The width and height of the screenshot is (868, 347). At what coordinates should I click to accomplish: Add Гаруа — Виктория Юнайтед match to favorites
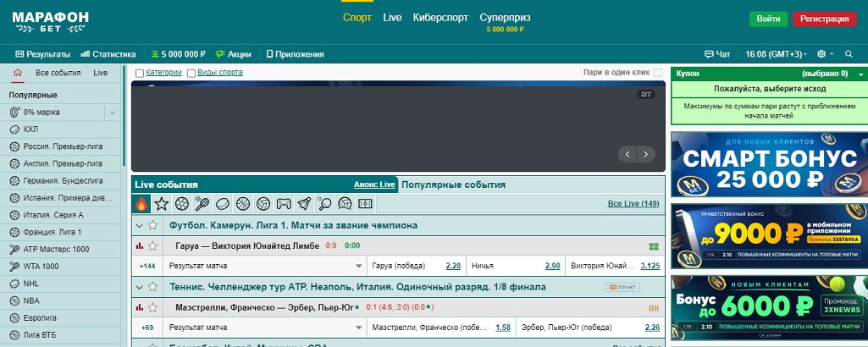152,245
